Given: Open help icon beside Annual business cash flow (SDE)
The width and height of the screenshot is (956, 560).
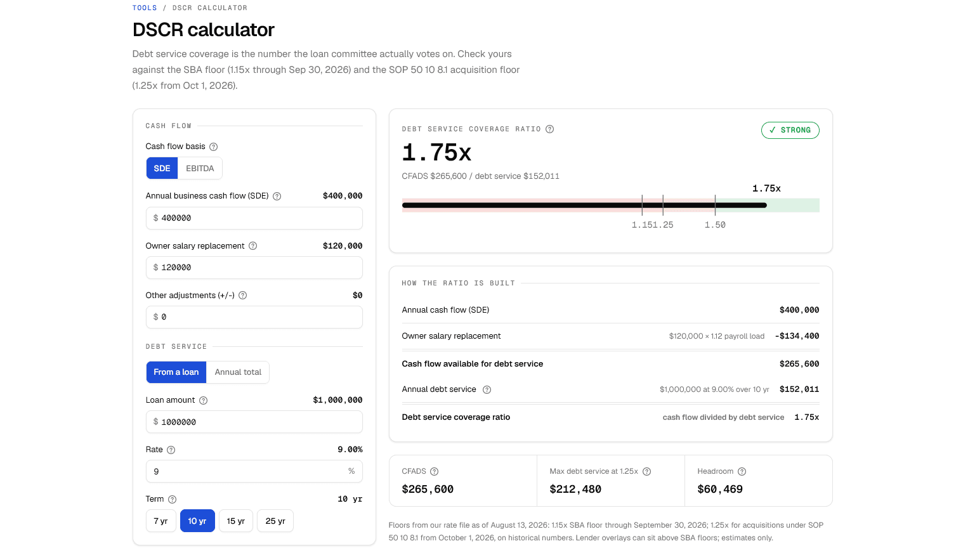Looking at the screenshot, I should 277,196.
